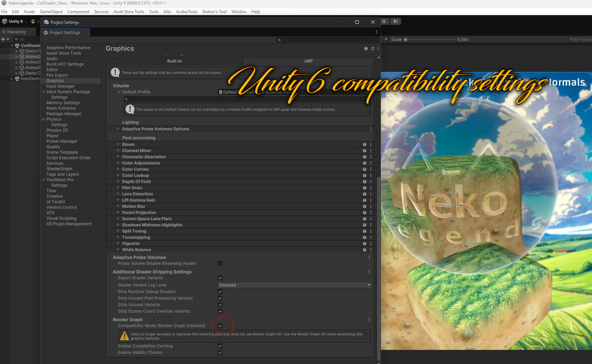
Task: Open the help icon for Bloom
Action: point(365,145)
